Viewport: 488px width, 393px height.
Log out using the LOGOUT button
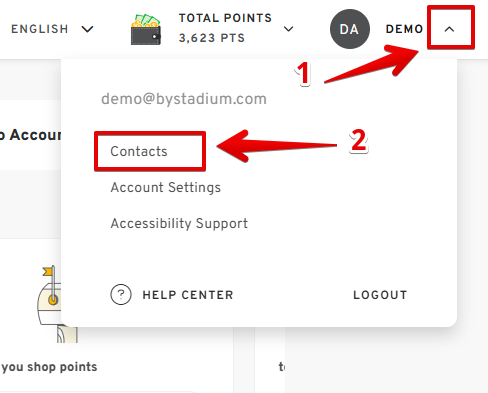(380, 295)
